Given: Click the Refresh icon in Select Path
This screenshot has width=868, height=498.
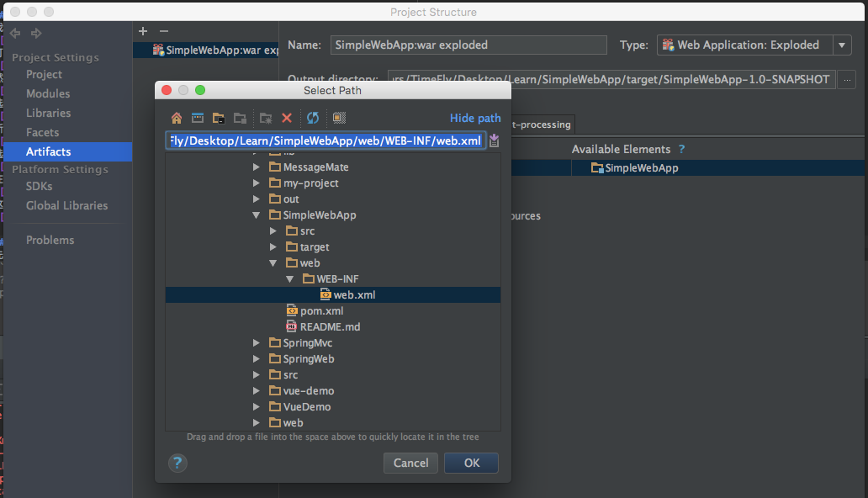Looking at the screenshot, I should point(313,118).
